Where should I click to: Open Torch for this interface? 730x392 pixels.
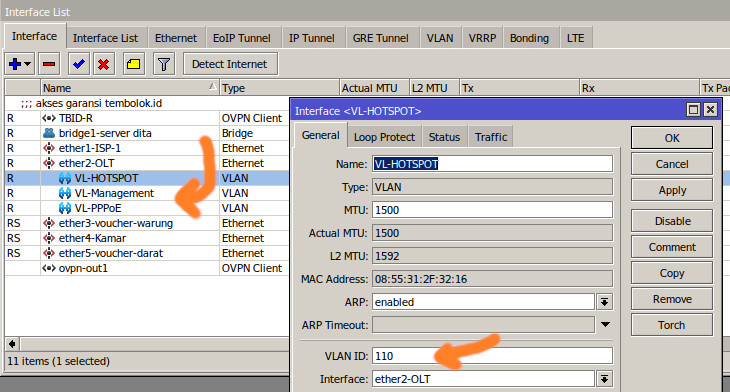point(672,325)
